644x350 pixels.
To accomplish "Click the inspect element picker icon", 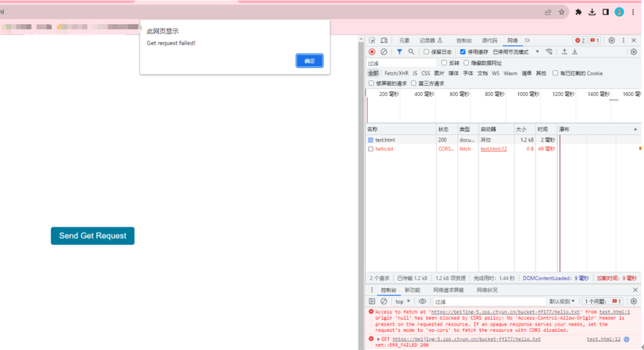I will click(x=372, y=41).
